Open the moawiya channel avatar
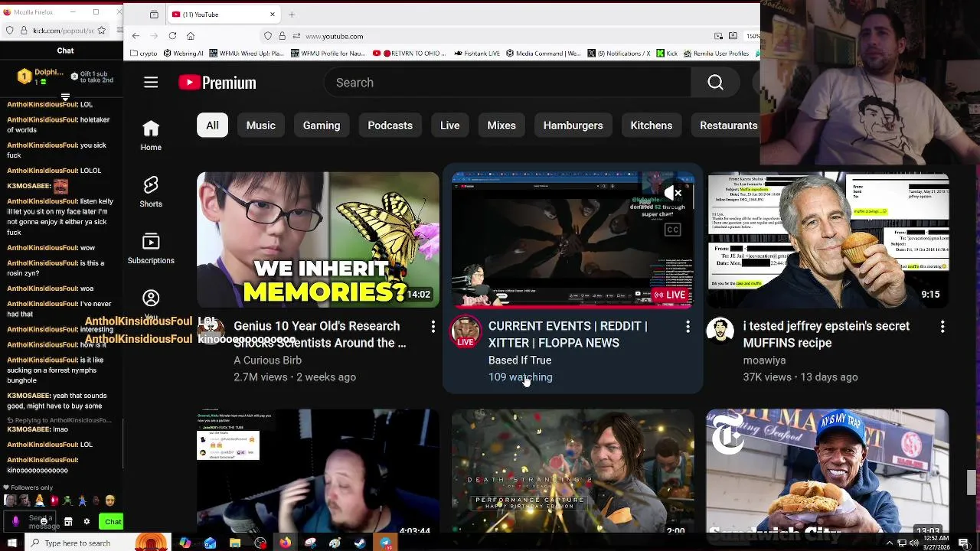The height and width of the screenshot is (551, 980). [720, 331]
